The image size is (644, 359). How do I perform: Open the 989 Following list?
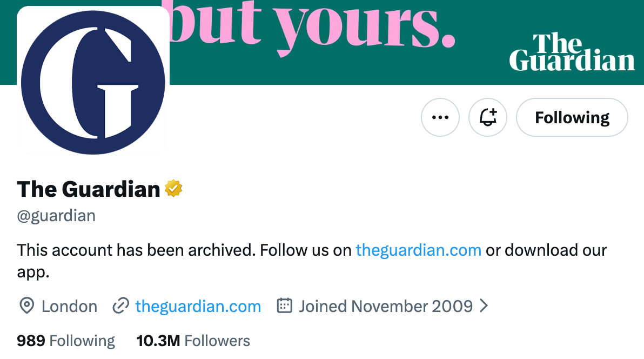point(65,341)
